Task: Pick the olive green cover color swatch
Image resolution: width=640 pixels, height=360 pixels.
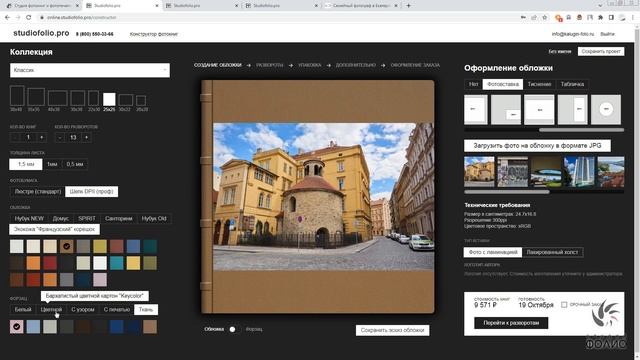Action: point(150,263)
